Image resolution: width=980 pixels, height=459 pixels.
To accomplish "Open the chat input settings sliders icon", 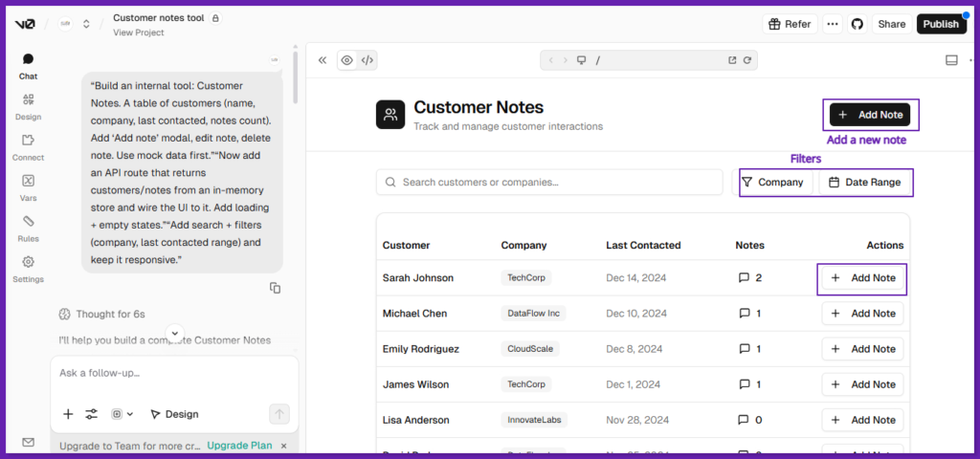I will 92,414.
